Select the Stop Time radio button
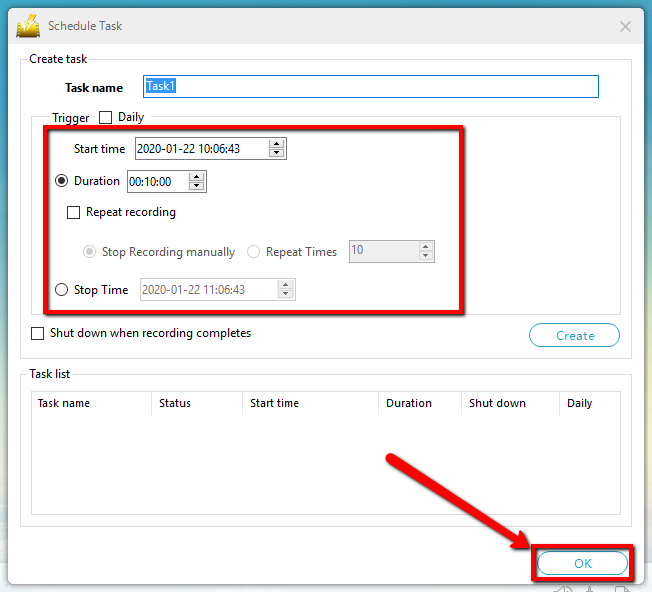The height and width of the screenshot is (592, 652). (62, 290)
